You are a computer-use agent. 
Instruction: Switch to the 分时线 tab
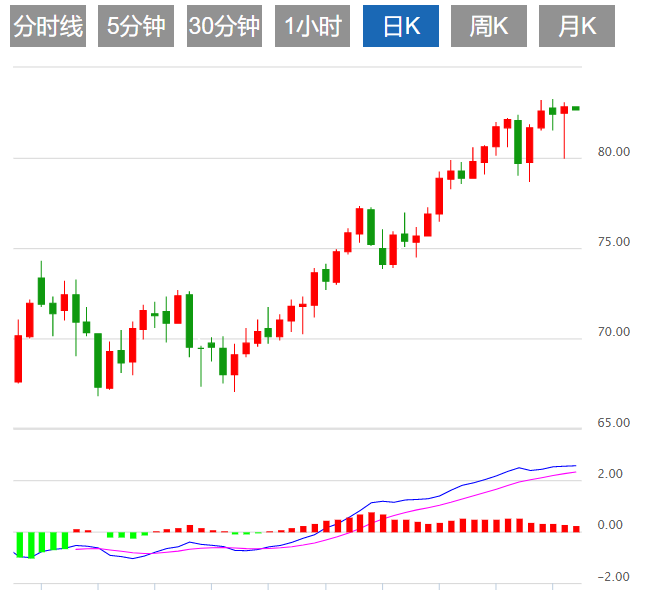pyautogui.click(x=48, y=26)
